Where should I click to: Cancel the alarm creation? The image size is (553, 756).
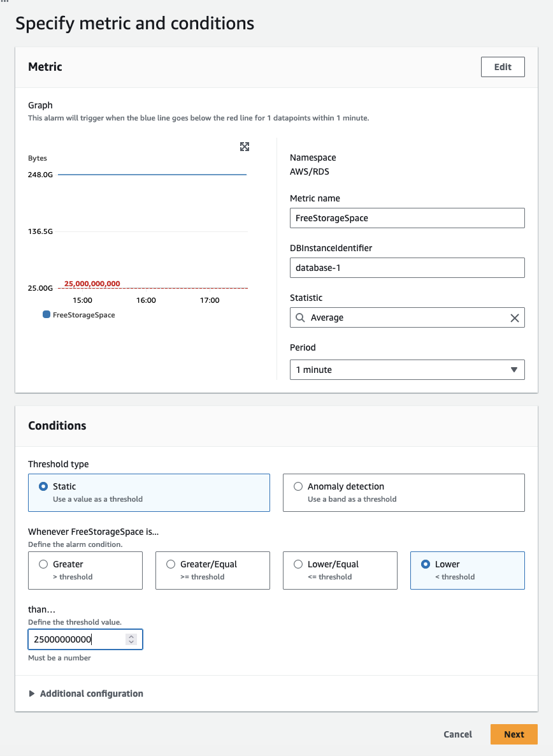point(457,734)
